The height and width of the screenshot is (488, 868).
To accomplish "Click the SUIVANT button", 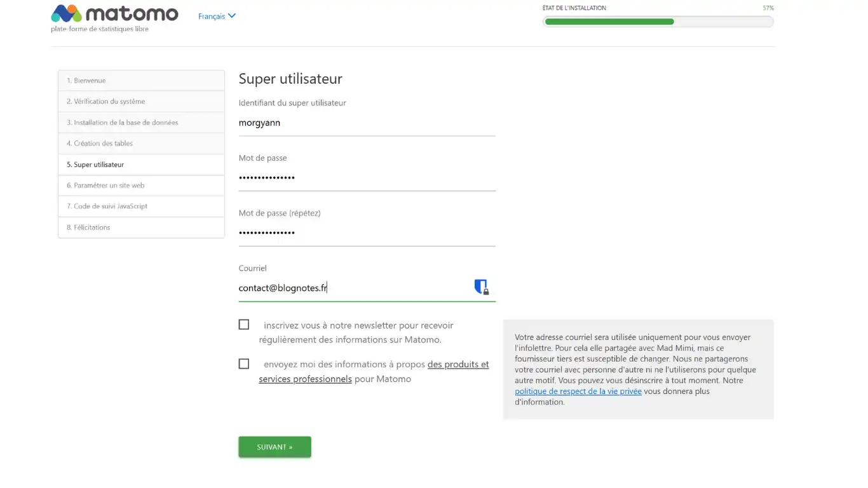I will (x=275, y=447).
